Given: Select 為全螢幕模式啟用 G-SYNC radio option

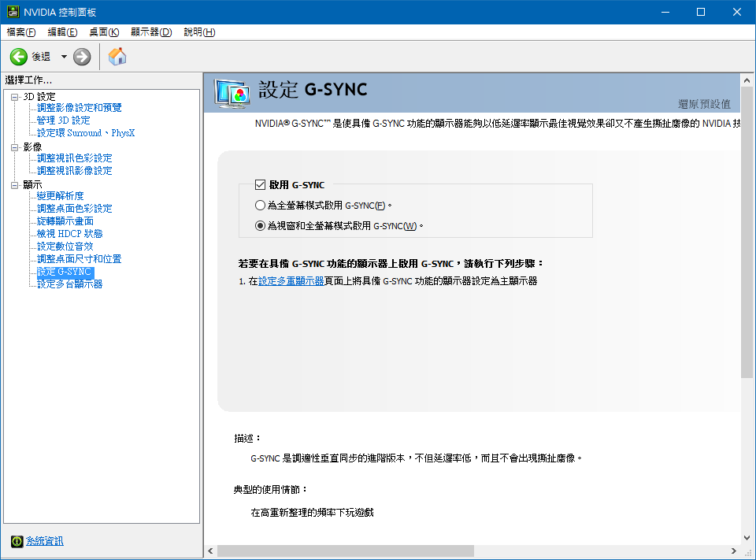Looking at the screenshot, I should click(260, 206).
